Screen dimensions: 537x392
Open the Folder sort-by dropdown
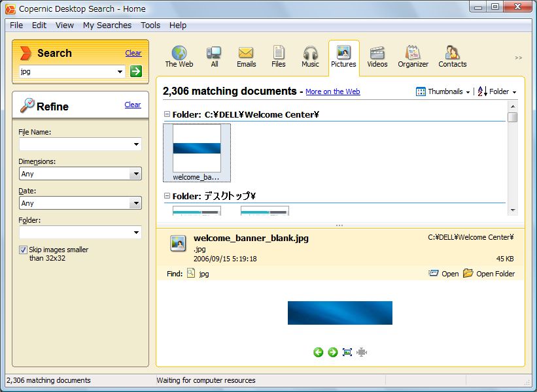point(514,91)
